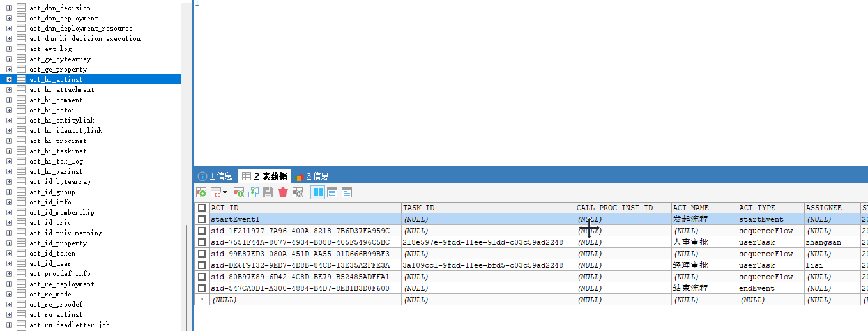The width and height of the screenshot is (868, 331).
Task: Click the endEvent activity type cell
Action: [x=770, y=288]
